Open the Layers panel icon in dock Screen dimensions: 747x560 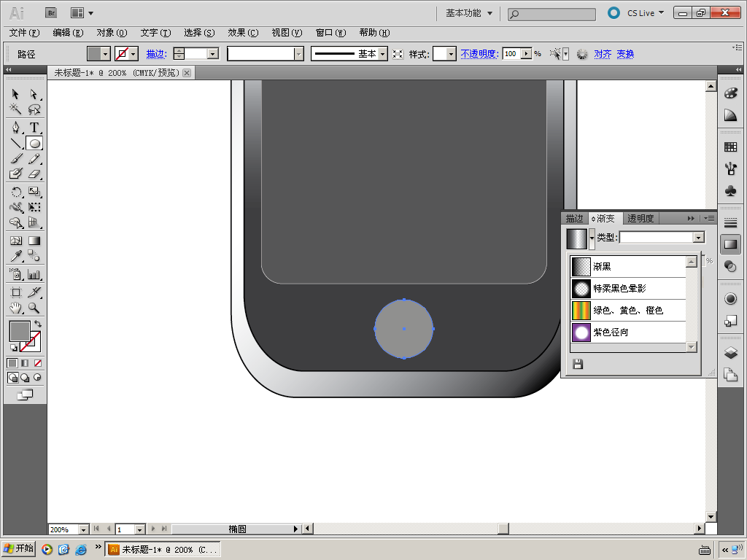pos(730,353)
